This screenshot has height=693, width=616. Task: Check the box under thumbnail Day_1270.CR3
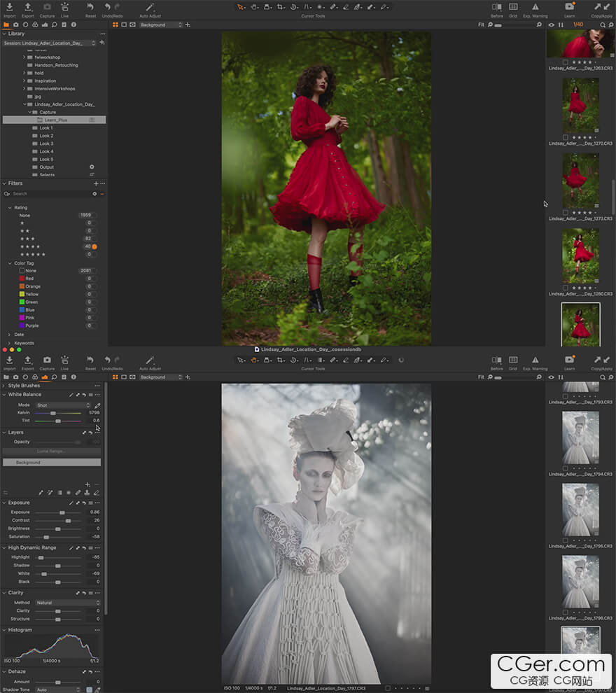565,137
